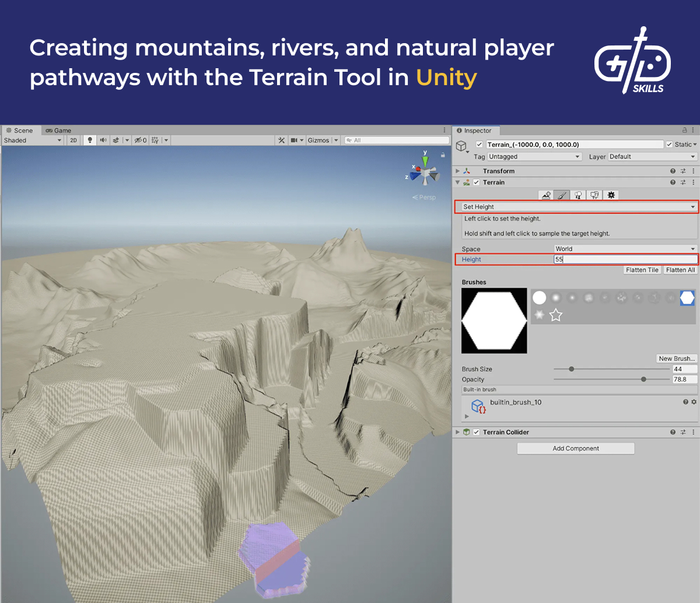
Task: Open the Layer Default dropdown
Action: tap(653, 156)
